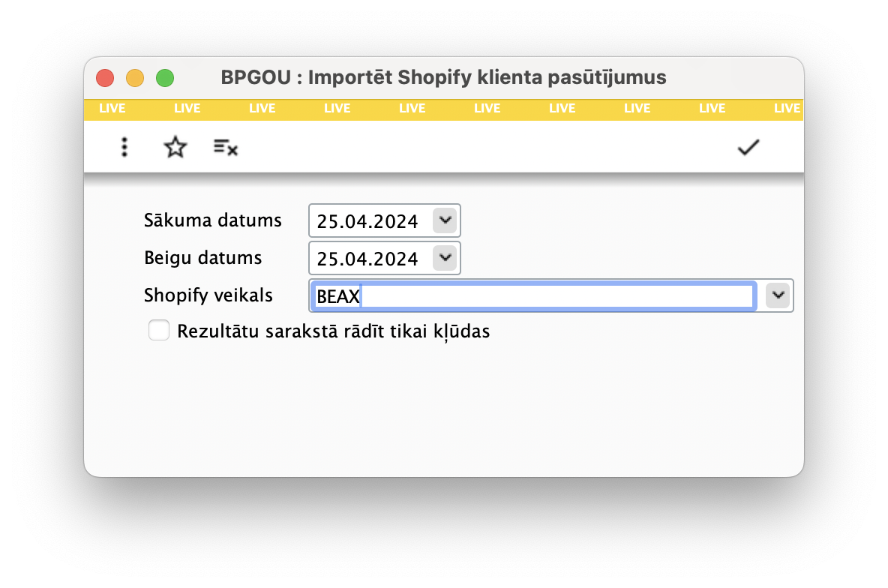Screen dimensions: 888x588
Task: Click the Shopify veikals field label
Action: pos(208,295)
